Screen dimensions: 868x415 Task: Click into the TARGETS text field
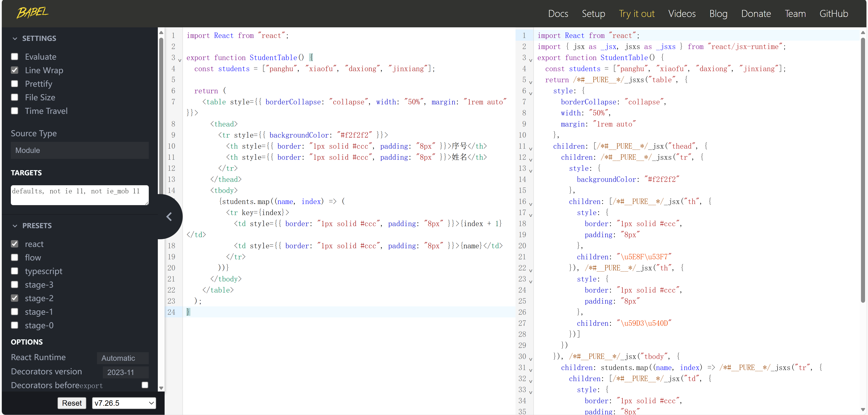coord(80,195)
